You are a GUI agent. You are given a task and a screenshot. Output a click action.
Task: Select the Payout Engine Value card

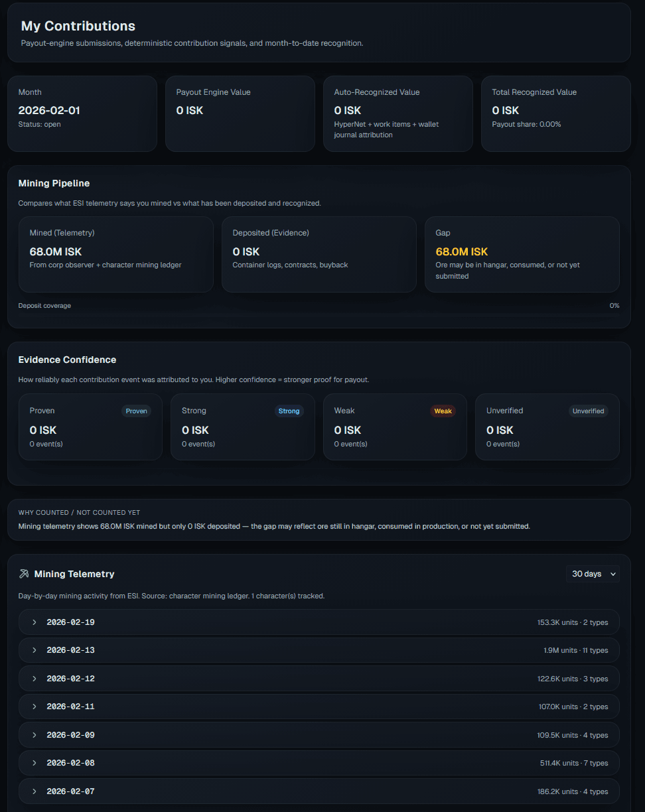(240, 113)
